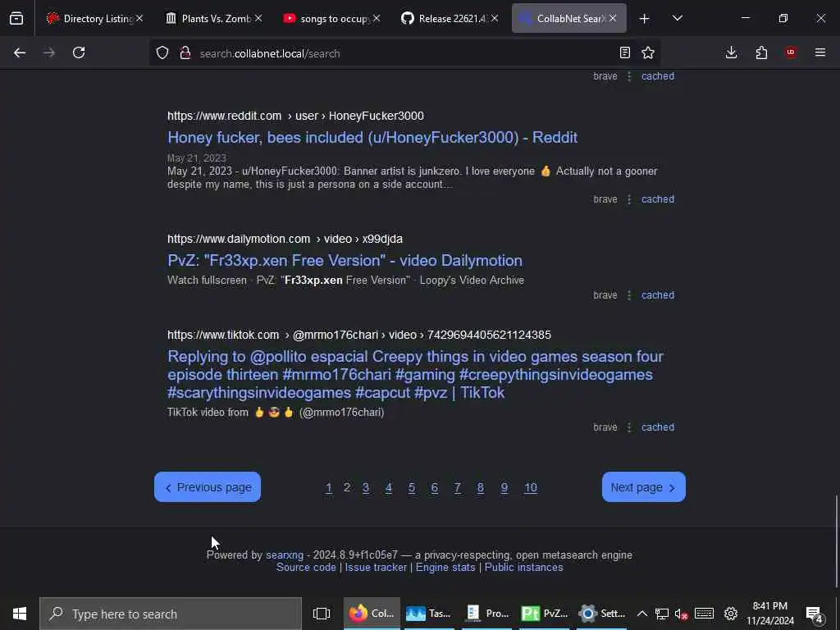This screenshot has width=840, height=630.
Task: Click the padlock site security icon
Action: (185, 52)
